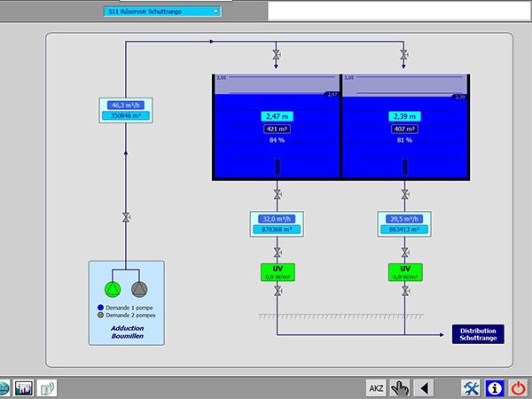Click the 421 m³ left tank volume

click(277, 129)
